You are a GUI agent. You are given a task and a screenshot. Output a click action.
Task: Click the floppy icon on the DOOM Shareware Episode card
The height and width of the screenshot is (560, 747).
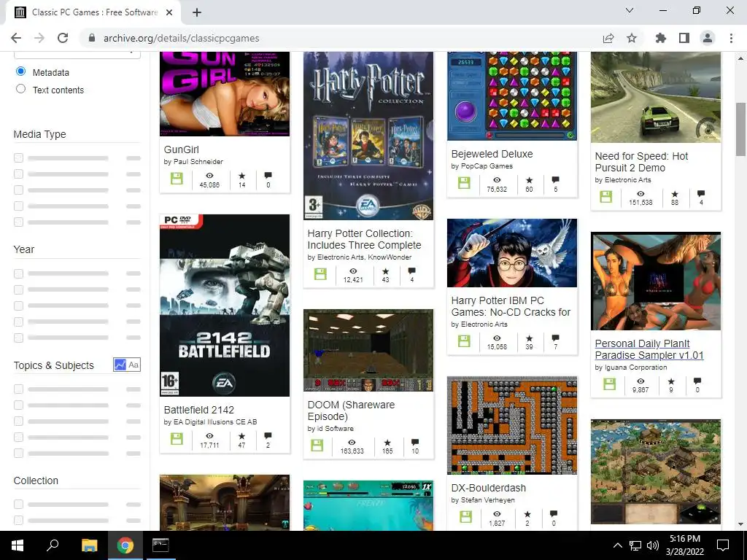317,446
